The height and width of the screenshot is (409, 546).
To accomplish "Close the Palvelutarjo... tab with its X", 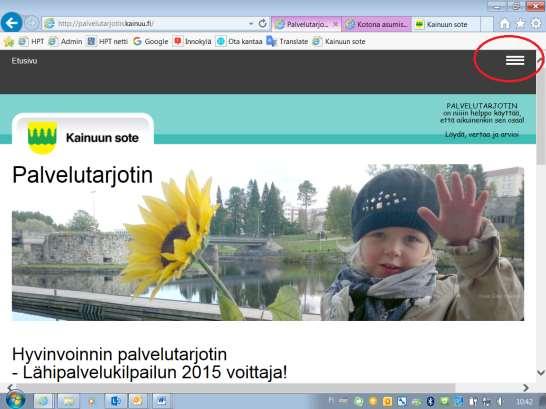I will point(335,24).
